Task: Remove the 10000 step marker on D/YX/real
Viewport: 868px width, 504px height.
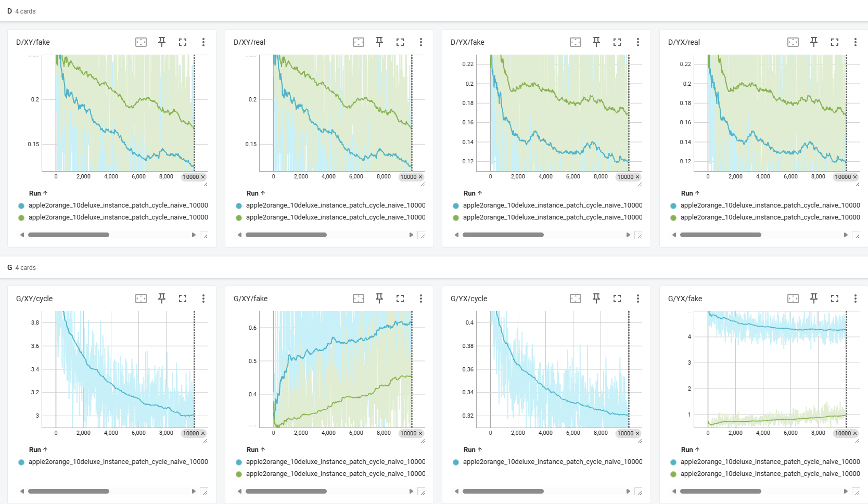Action: (x=855, y=177)
